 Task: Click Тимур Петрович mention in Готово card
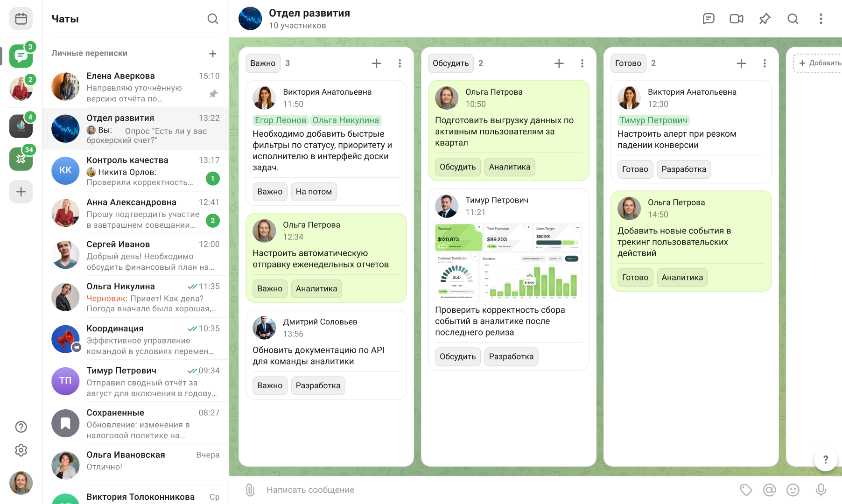[653, 120]
